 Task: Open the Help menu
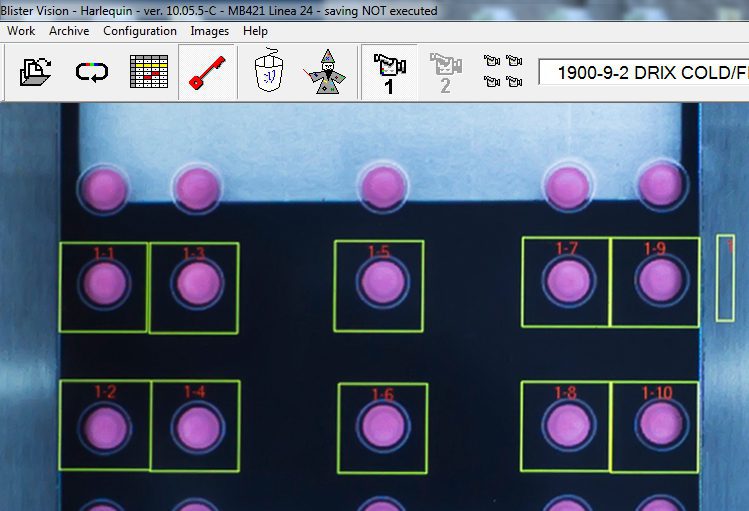(x=255, y=31)
